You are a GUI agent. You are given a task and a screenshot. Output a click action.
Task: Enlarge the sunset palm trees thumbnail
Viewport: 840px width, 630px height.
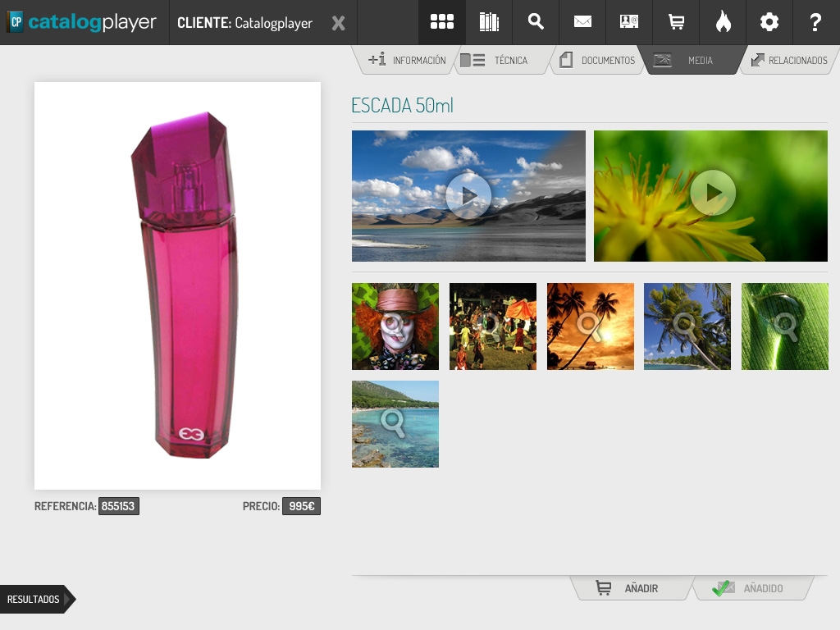(591, 326)
